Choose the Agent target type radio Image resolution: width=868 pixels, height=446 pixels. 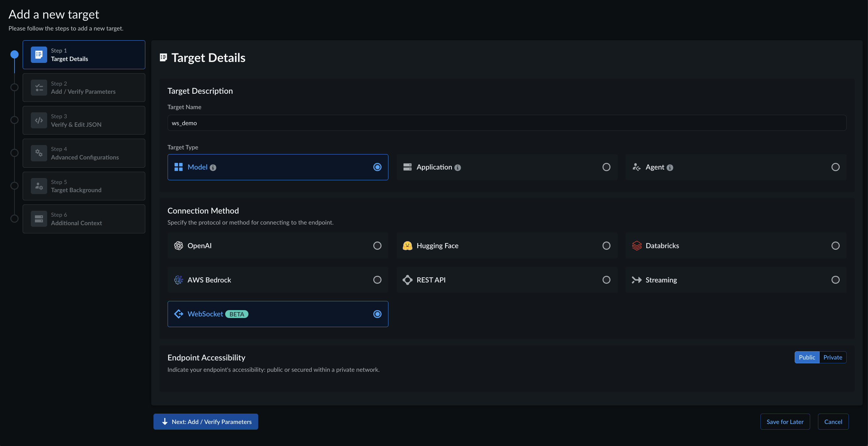click(835, 167)
